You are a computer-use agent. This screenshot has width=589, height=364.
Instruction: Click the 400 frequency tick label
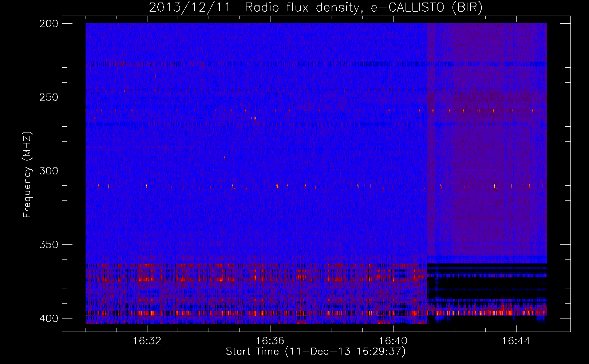(48, 318)
